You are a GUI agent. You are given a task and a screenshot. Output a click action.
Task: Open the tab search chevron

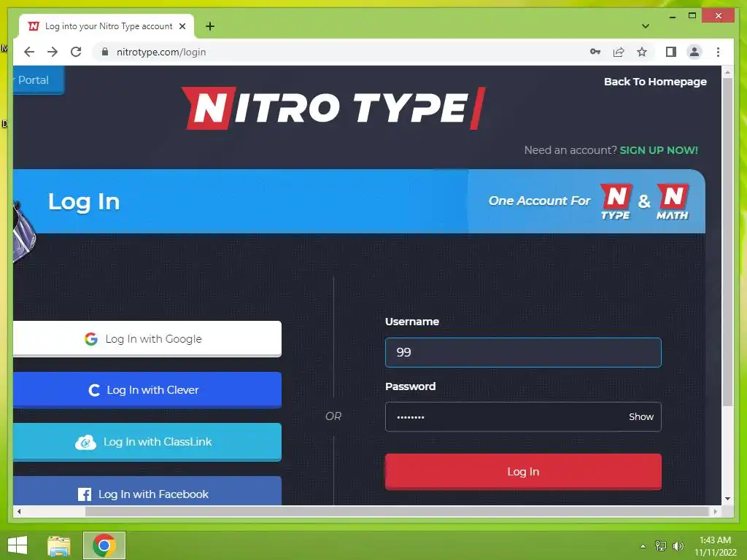click(x=645, y=26)
